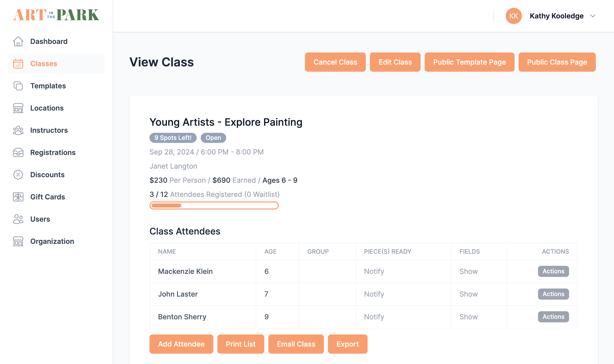Screen dimensions: 614x364
Task: Switch to the Registrations section
Action: click(x=53, y=152)
